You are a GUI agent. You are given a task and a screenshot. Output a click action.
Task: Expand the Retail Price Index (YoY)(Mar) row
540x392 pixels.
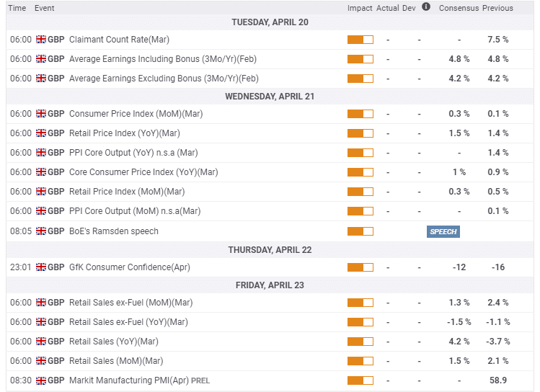coord(270,133)
